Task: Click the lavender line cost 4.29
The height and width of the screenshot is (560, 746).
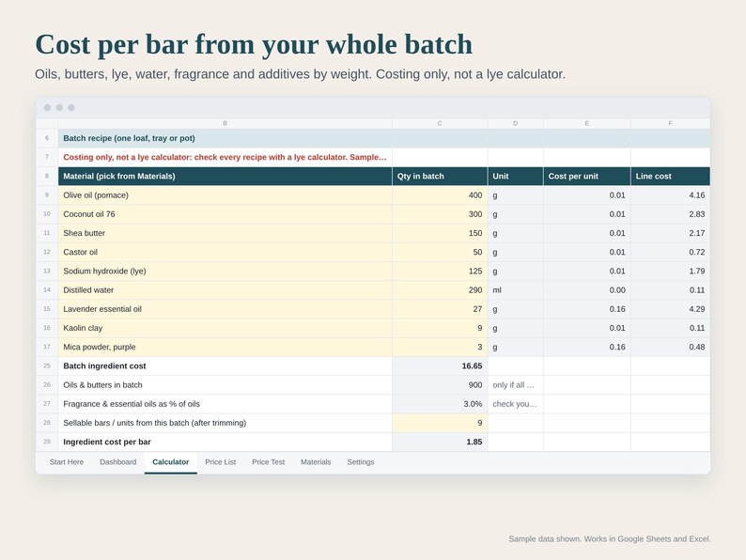Action: pyautogui.click(x=670, y=309)
